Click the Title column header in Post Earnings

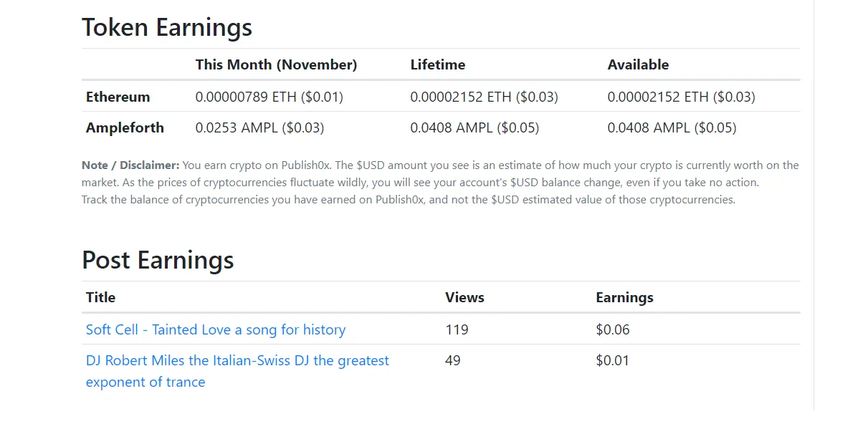point(100,297)
